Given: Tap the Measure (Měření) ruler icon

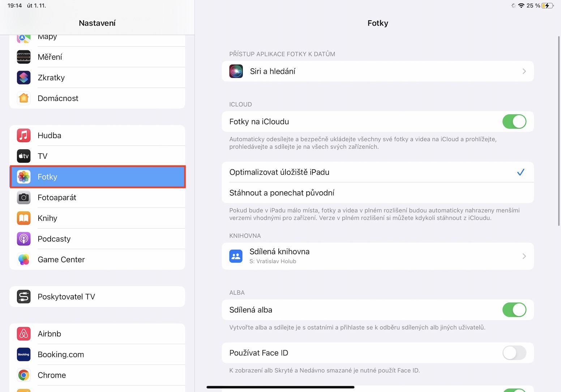Looking at the screenshot, I should 24,57.
